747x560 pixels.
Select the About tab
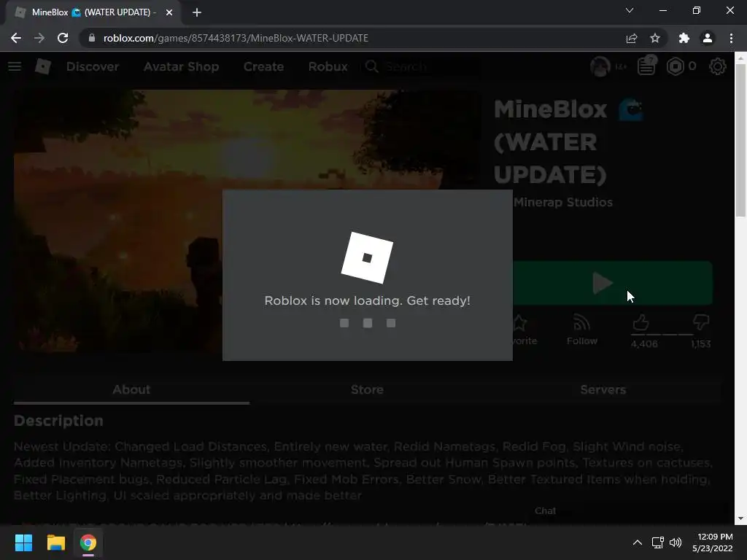click(x=131, y=389)
